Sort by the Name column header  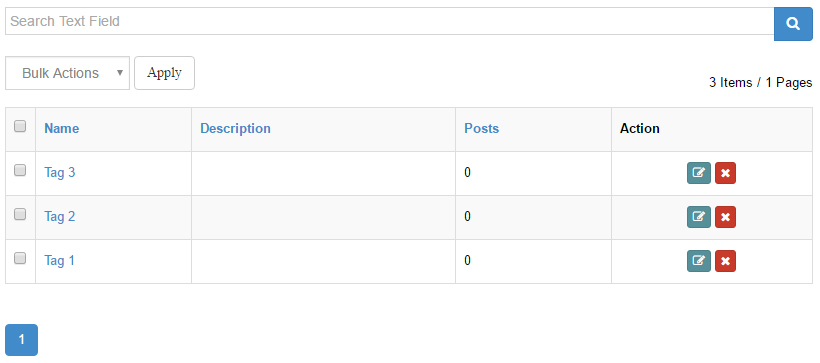[62, 129]
